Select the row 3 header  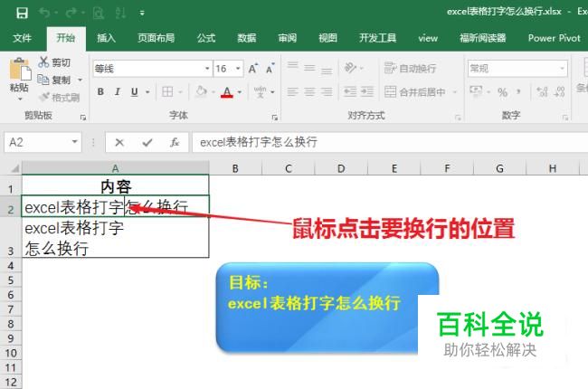click(x=11, y=238)
